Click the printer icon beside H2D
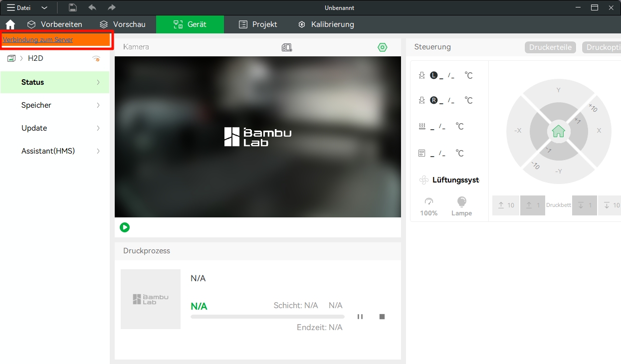 [x=11, y=58]
